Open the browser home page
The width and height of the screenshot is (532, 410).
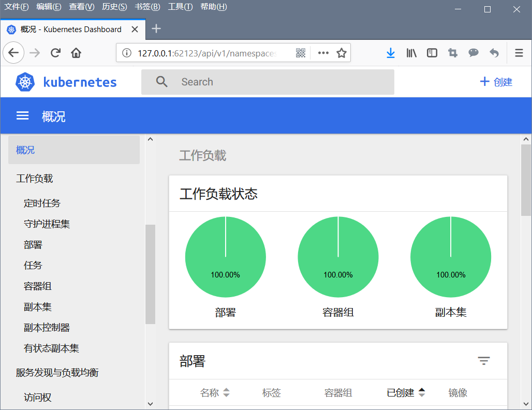coord(76,53)
